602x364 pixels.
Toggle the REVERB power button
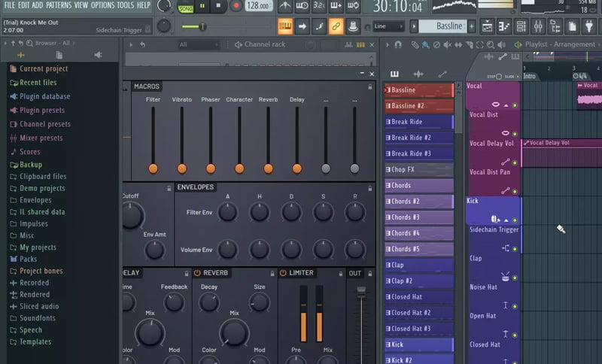197,273
